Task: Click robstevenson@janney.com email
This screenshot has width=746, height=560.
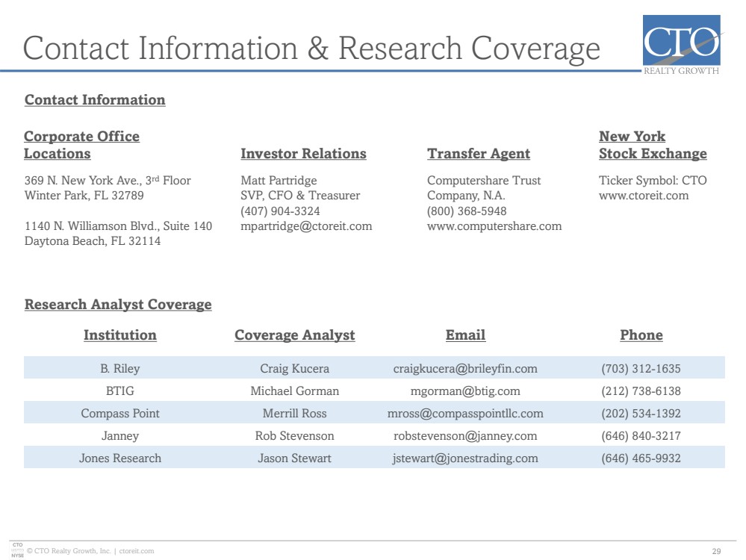Action: pos(465,436)
